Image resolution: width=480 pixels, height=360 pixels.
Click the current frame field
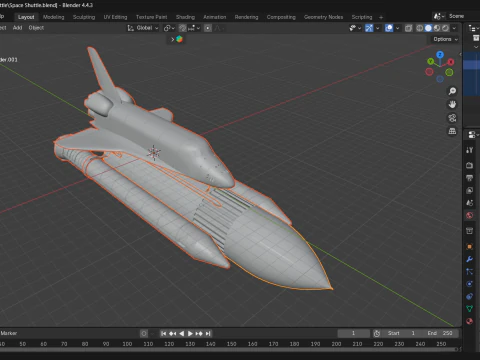pos(353,333)
